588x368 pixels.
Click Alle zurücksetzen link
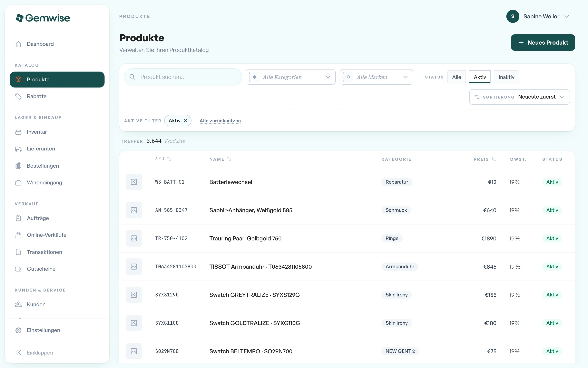pos(220,121)
